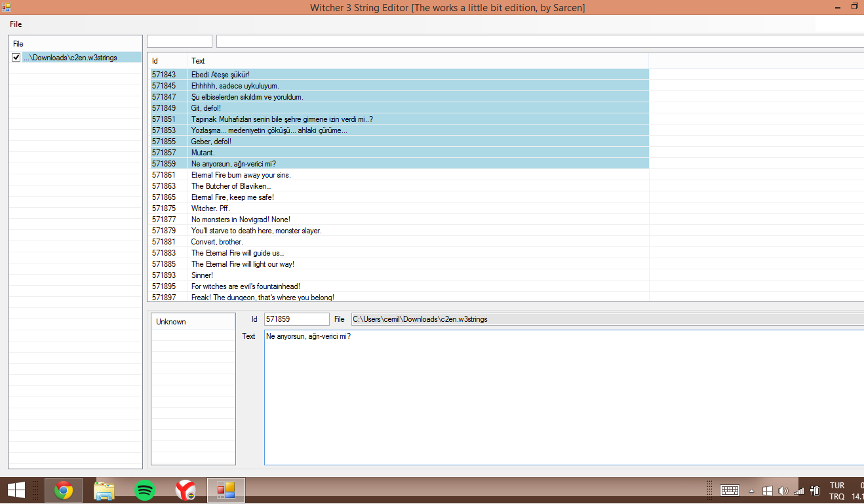Screen dimensions: 864x504
Task: Select row Convert, brother.
Action: tap(399, 242)
